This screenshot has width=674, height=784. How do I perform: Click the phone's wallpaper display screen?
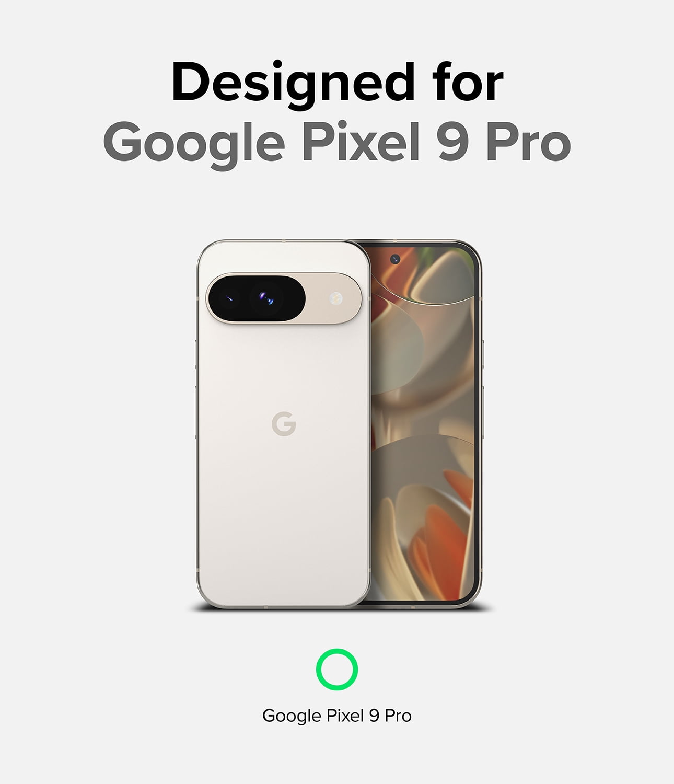click(423, 423)
